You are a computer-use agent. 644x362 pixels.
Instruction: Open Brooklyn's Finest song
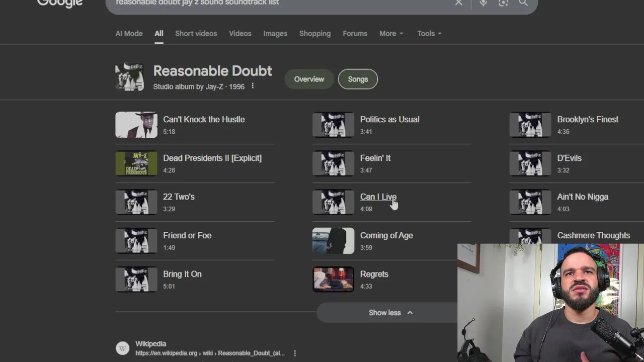click(x=588, y=119)
